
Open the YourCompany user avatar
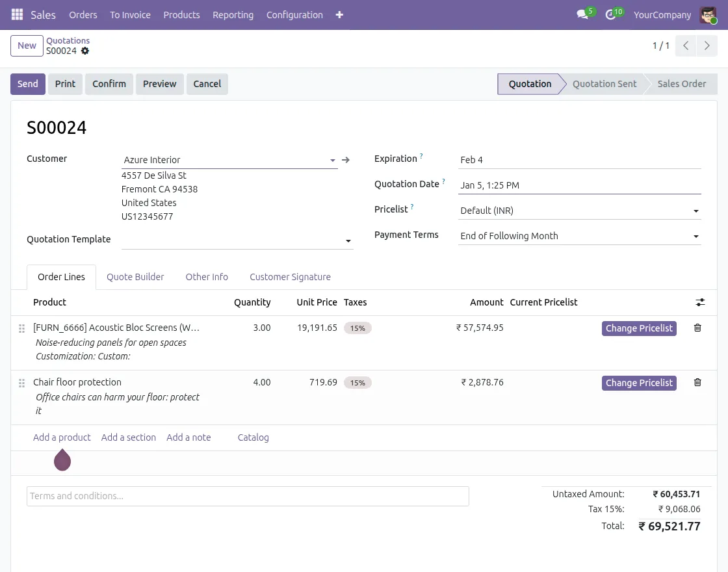tap(708, 14)
